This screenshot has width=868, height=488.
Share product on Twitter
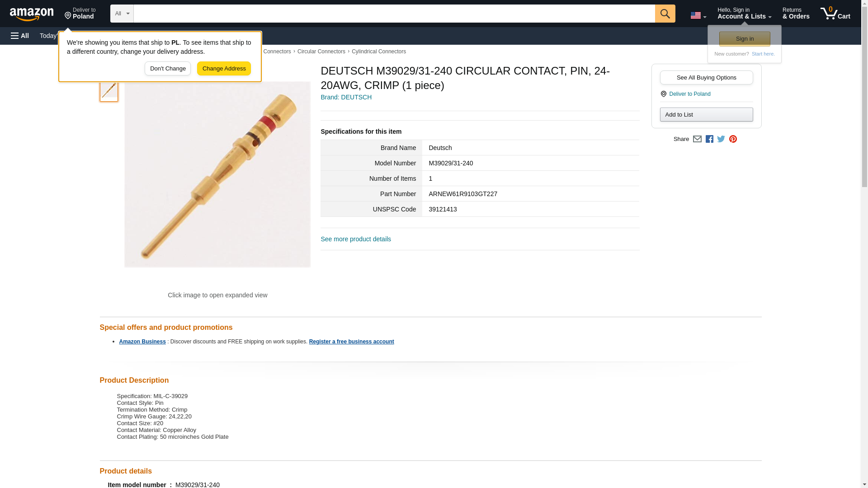(x=721, y=139)
